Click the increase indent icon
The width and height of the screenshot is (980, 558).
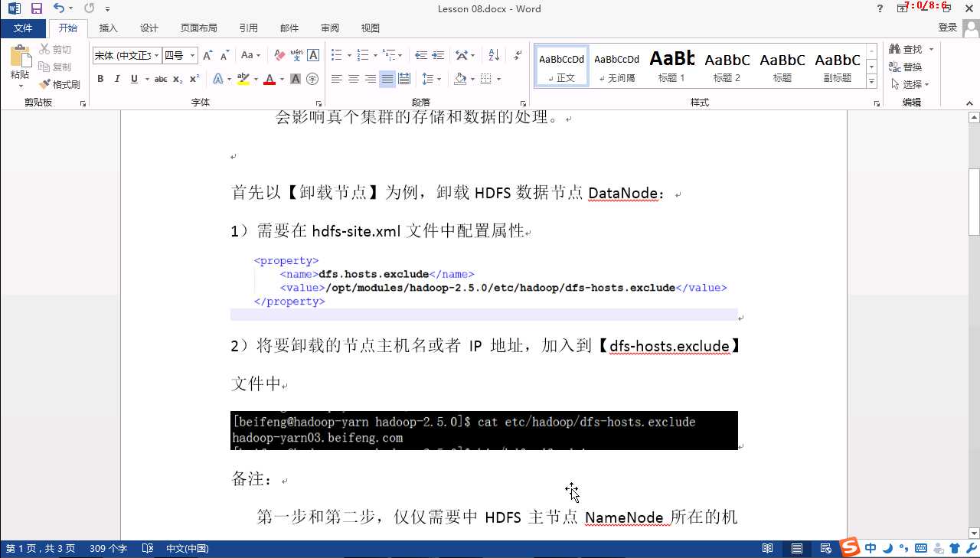pos(438,55)
